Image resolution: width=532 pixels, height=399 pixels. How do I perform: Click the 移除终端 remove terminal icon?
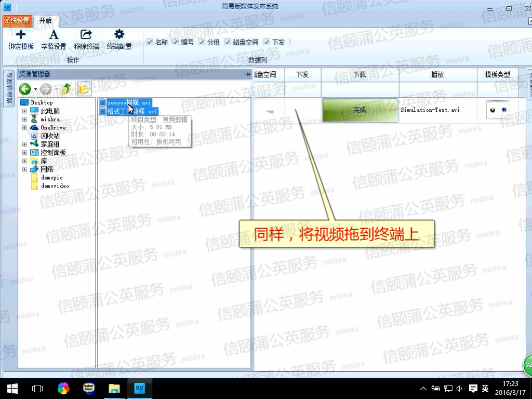point(86,35)
